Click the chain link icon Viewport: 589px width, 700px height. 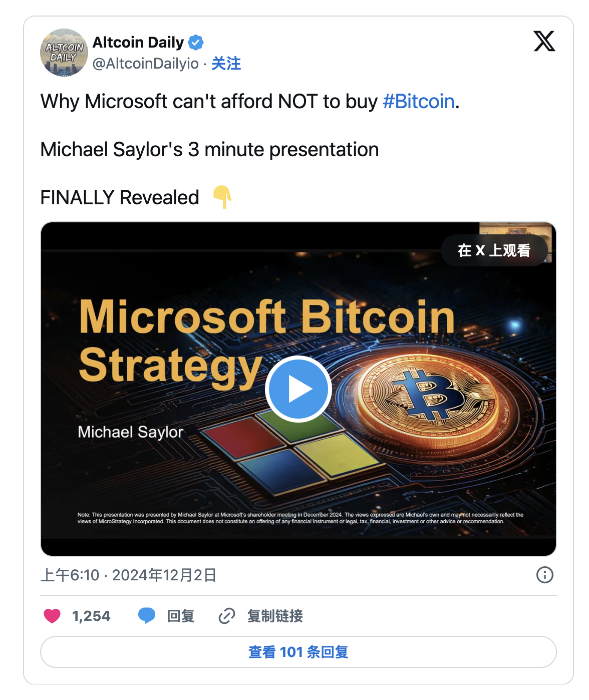[227, 616]
